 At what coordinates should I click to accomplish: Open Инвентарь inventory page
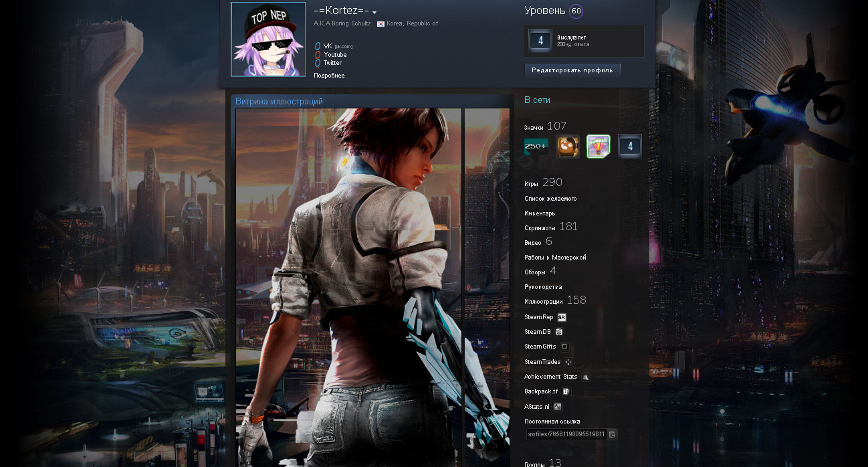(540, 213)
